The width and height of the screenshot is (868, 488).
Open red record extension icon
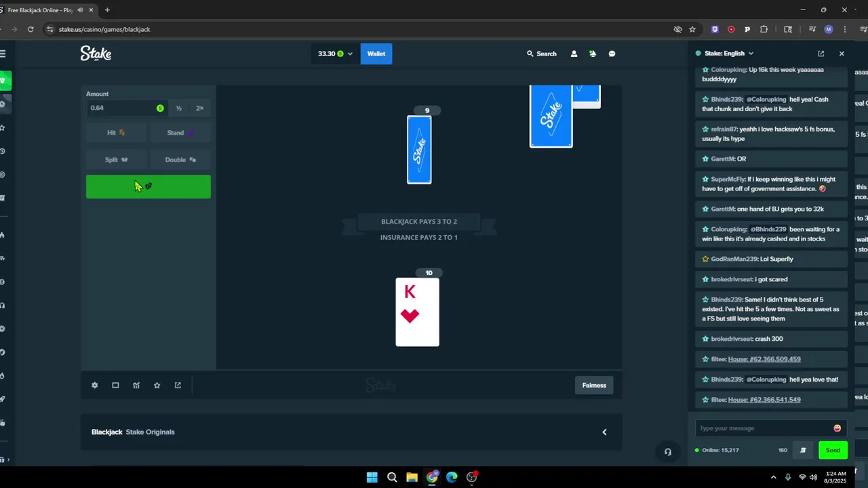(x=731, y=29)
